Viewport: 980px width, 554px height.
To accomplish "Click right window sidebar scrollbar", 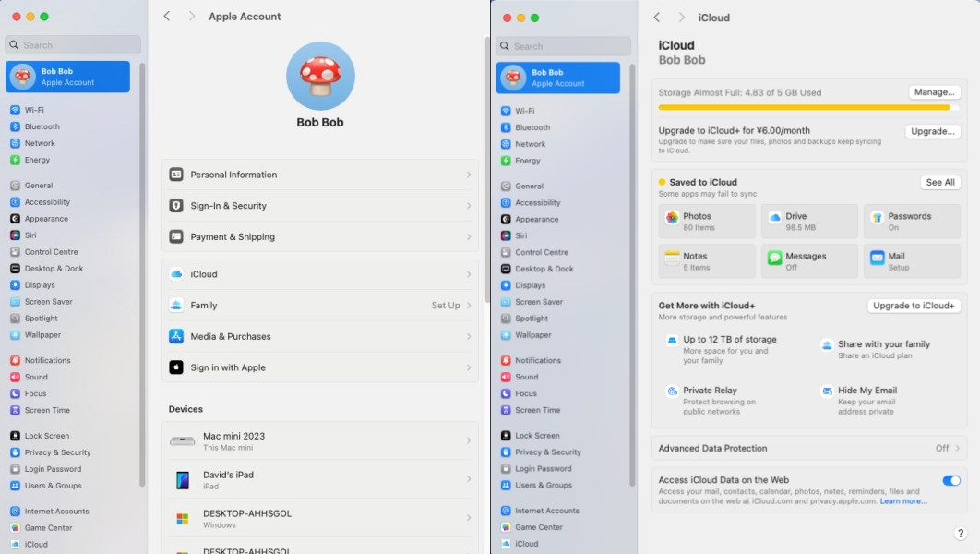I will click(x=632, y=275).
